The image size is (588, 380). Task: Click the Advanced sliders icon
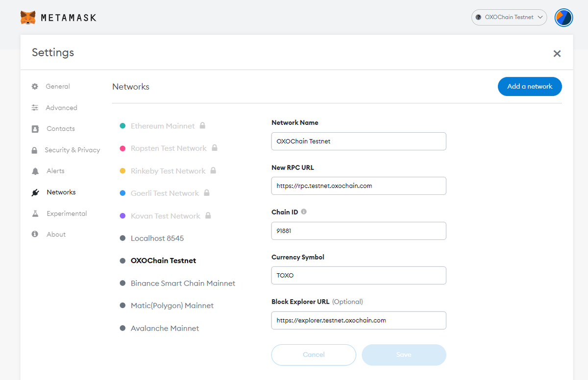pyautogui.click(x=35, y=108)
